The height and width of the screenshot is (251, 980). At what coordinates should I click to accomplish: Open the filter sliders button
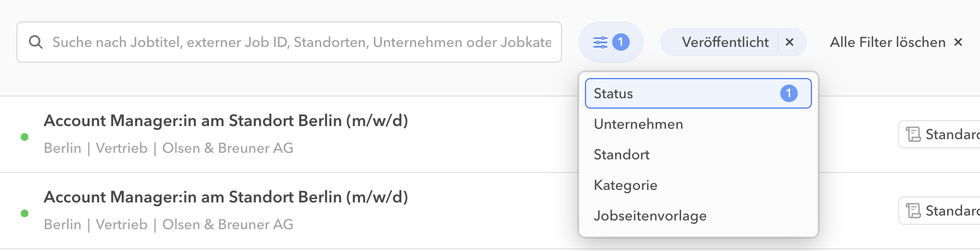pos(600,42)
